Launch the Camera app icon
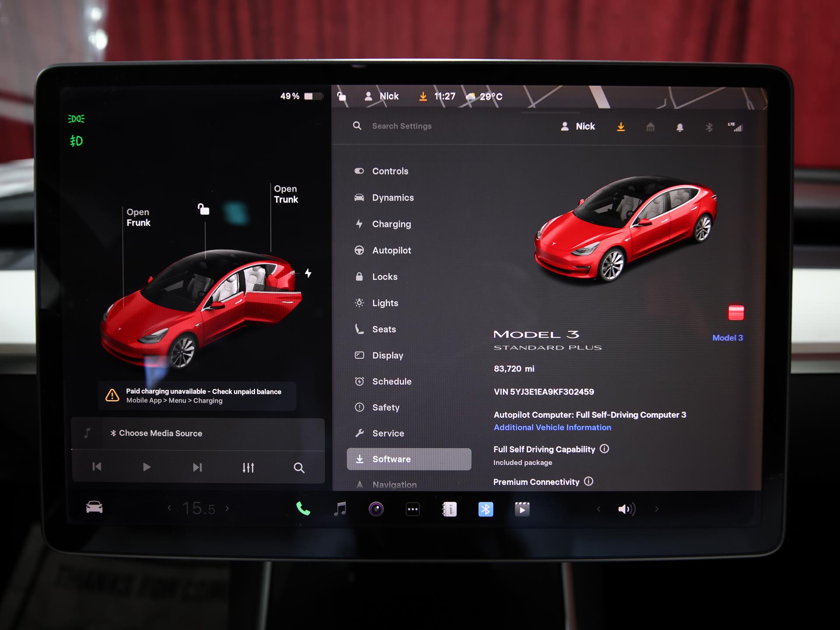 click(x=376, y=509)
